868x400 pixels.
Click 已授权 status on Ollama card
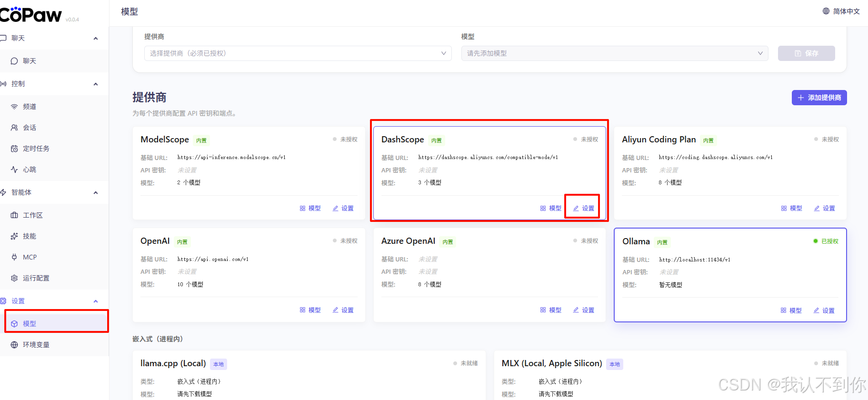[x=826, y=241]
